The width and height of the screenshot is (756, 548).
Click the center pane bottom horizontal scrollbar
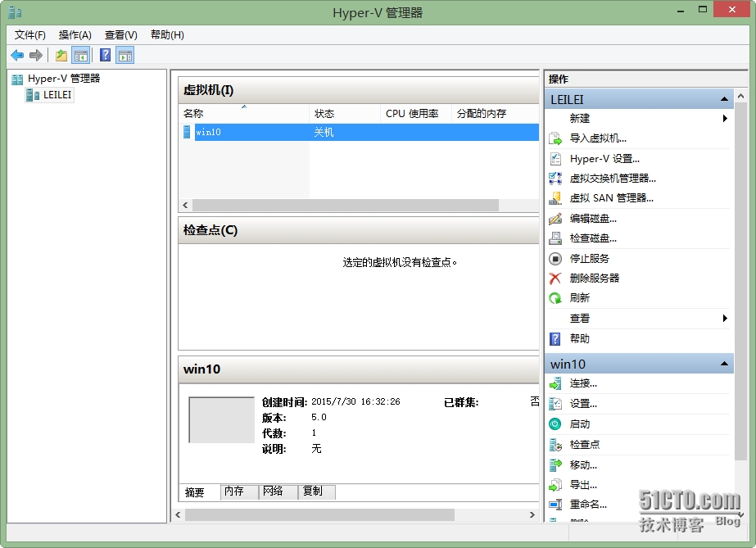coord(319,514)
